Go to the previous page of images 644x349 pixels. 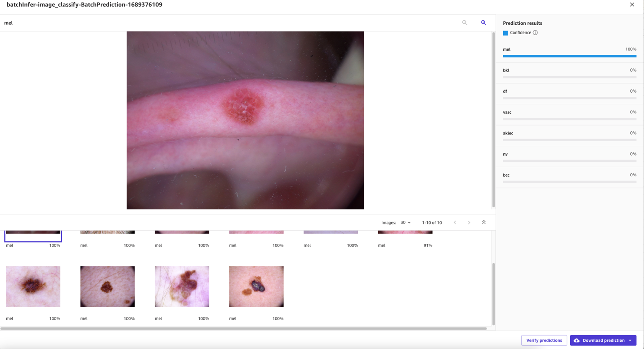455,223
